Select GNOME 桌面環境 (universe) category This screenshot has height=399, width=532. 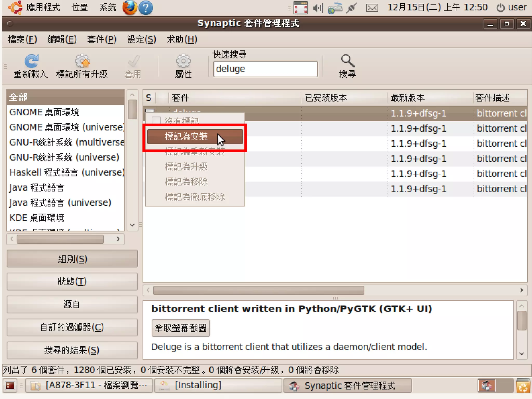coord(65,127)
